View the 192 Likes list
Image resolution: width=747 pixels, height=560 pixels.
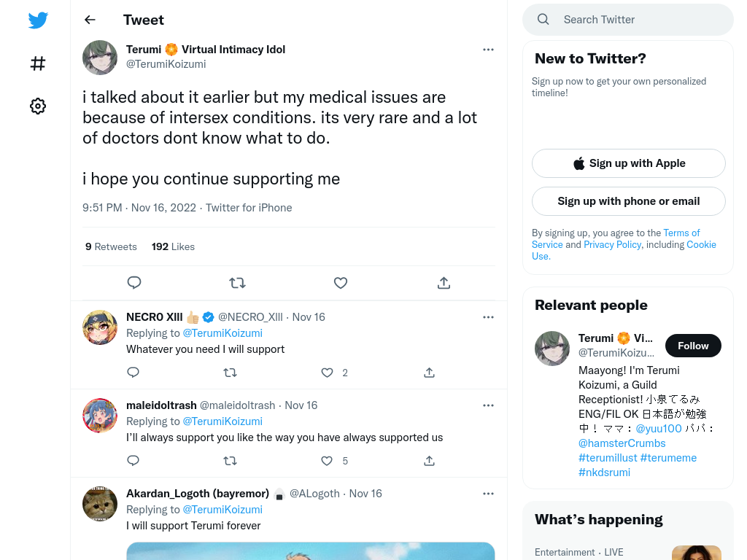173,246
